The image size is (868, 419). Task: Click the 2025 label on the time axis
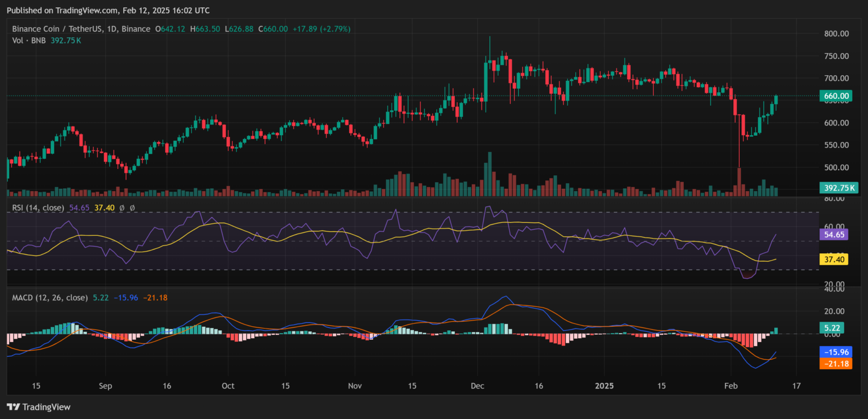click(604, 386)
